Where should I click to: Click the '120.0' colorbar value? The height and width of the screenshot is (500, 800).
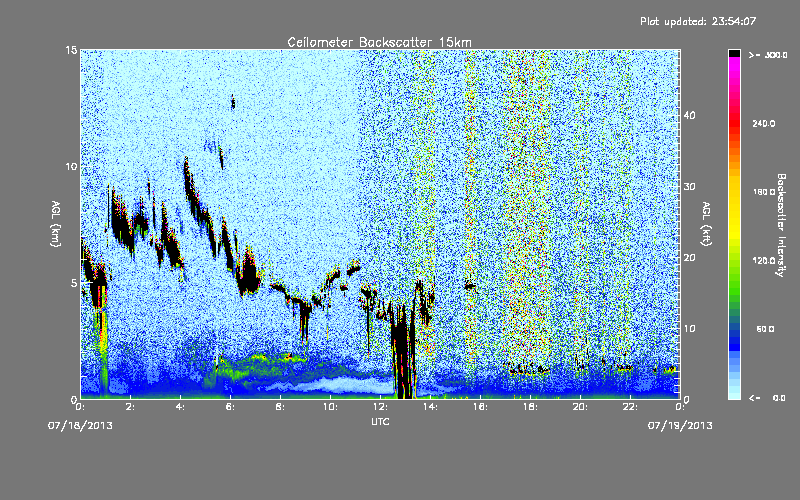pyautogui.click(x=764, y=261)
